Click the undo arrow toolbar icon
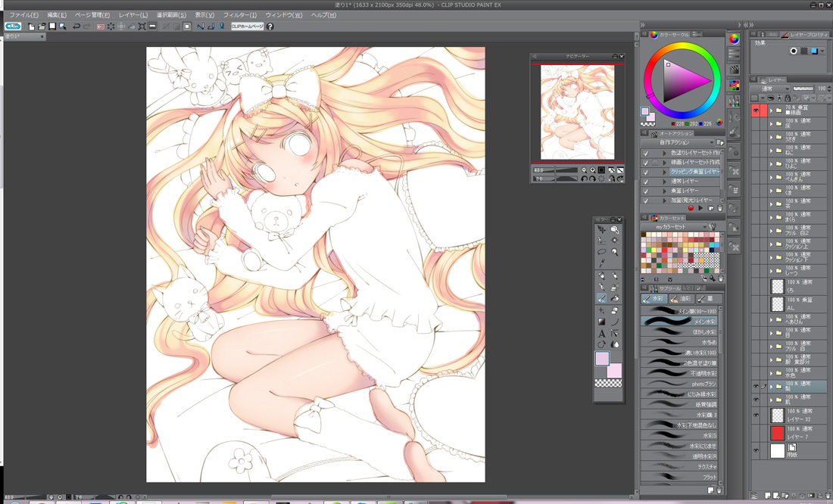The width and height of the screenshot is (833, 504). [x=76, y=26]
